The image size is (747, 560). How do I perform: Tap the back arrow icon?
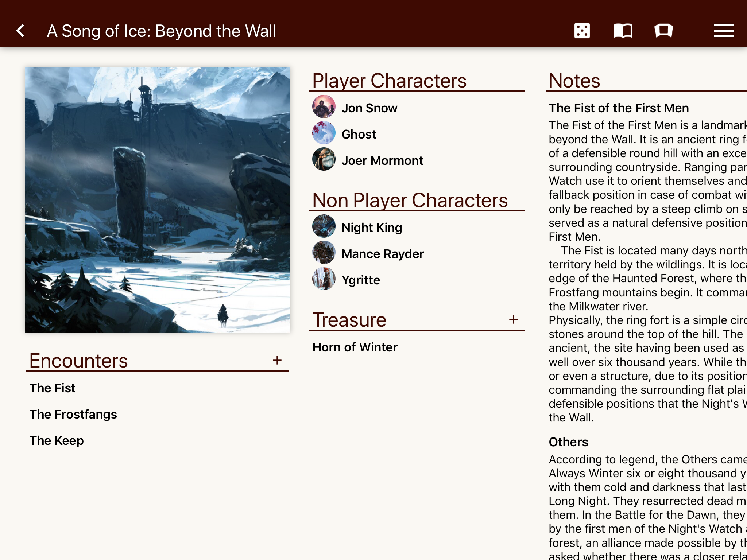click(21, 31)
